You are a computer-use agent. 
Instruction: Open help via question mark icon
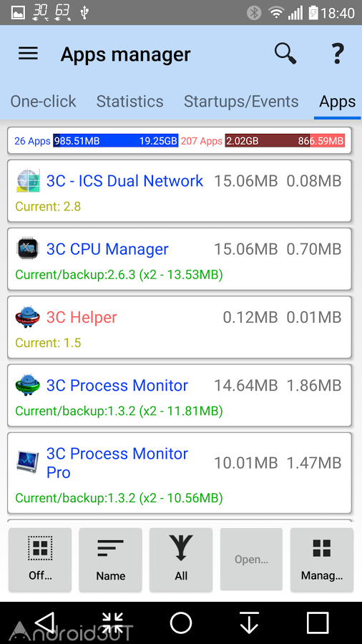click(x=337, y=54)
